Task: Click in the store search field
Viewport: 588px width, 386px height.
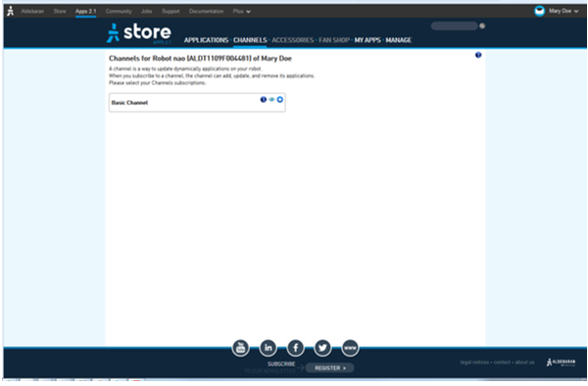Action: (454, 25)
